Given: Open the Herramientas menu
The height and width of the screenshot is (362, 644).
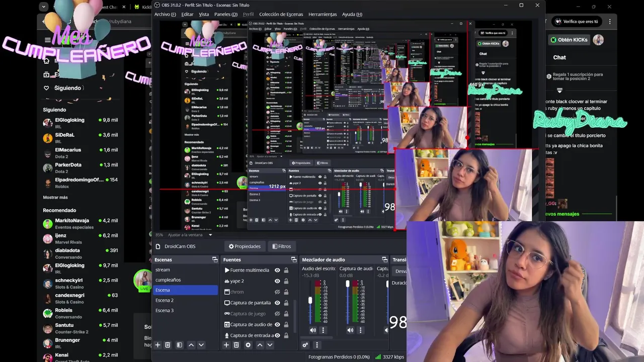Looking at the screenshot, I should tap(323, 14).
